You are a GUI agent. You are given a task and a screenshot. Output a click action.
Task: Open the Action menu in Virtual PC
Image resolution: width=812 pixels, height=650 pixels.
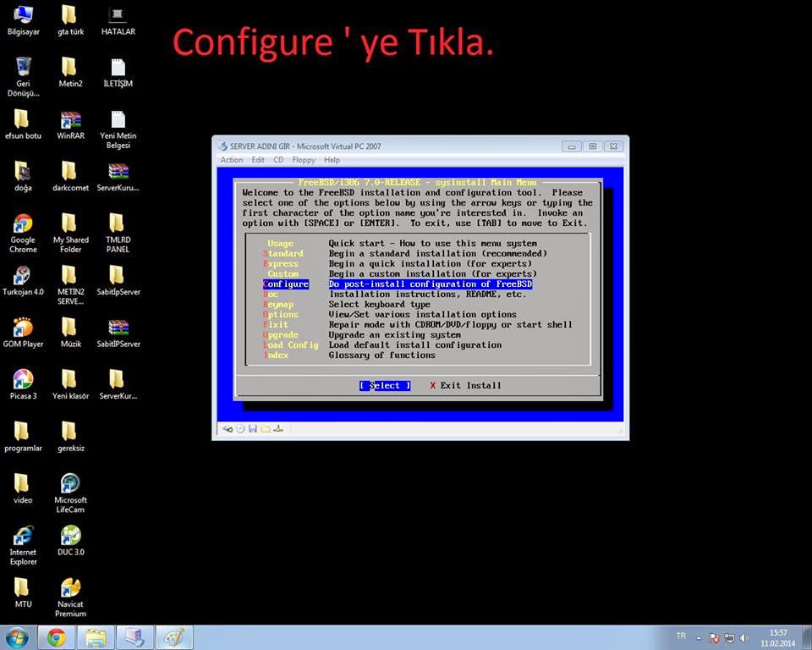232,160
